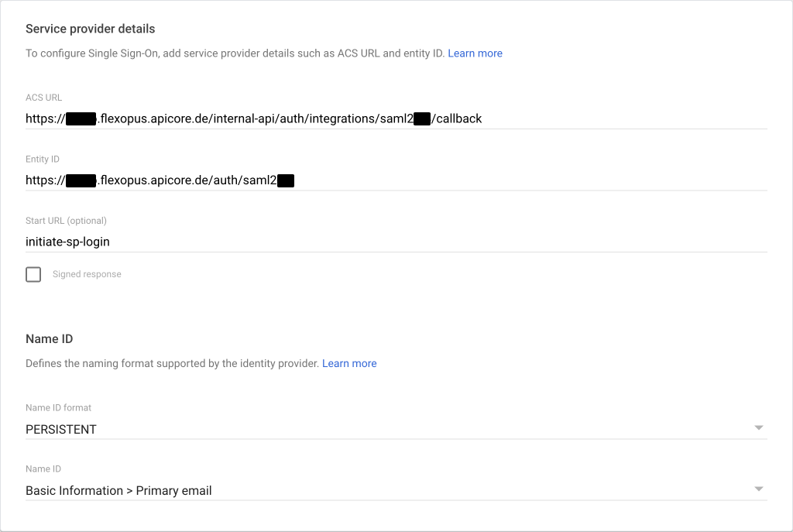The image size is (793, 532).
Task: Click the Entity ID field label
Action: coord(43,159)
